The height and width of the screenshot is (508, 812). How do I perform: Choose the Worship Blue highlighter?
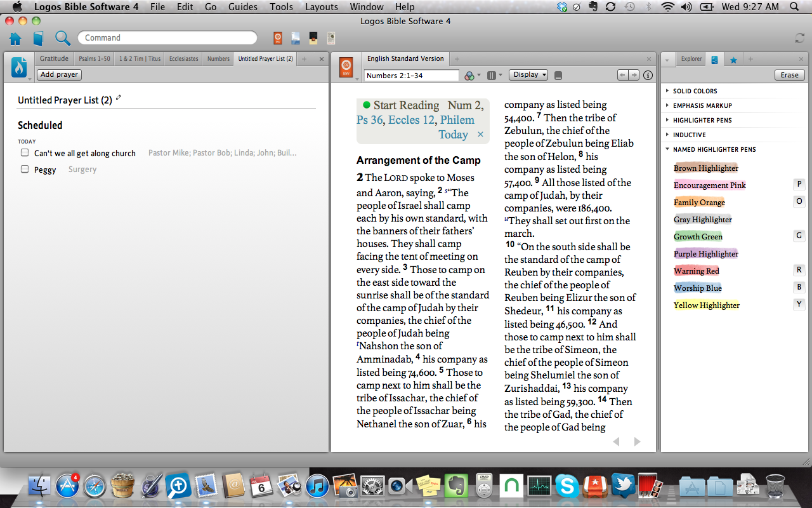698,288
